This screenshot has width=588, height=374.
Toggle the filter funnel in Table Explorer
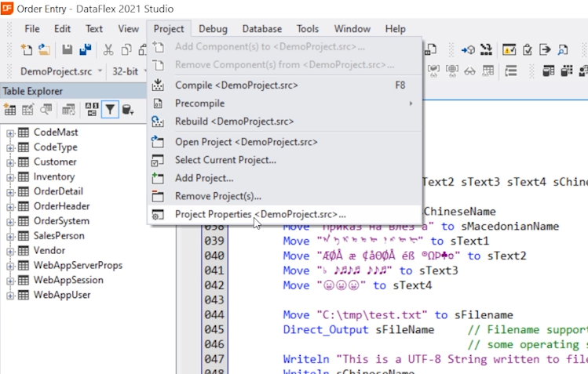[110, 110]
